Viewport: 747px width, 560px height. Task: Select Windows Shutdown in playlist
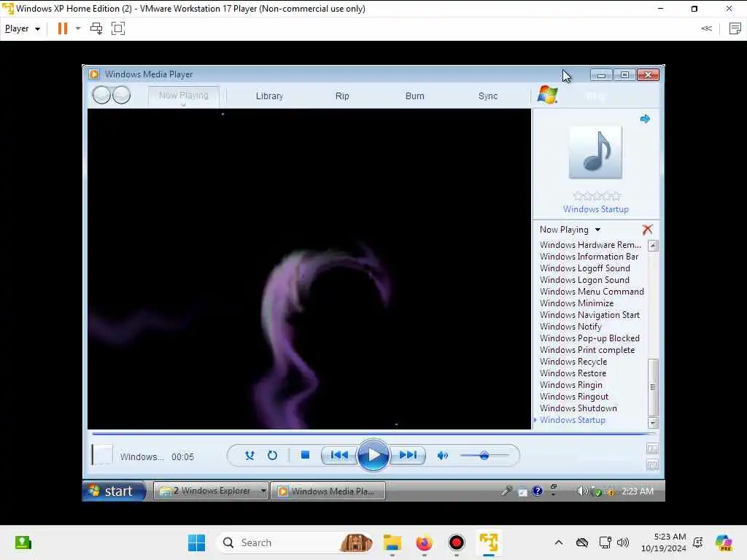click(x=578, y=408)
